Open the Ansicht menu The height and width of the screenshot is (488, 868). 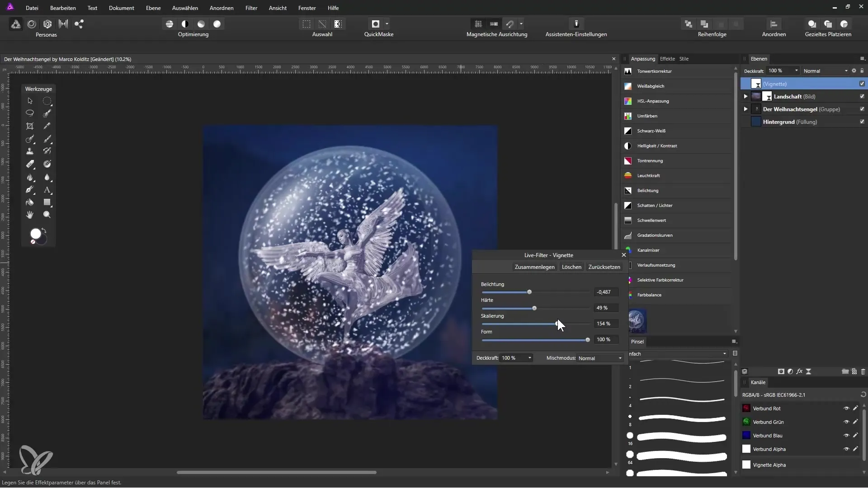coord(278,8)
